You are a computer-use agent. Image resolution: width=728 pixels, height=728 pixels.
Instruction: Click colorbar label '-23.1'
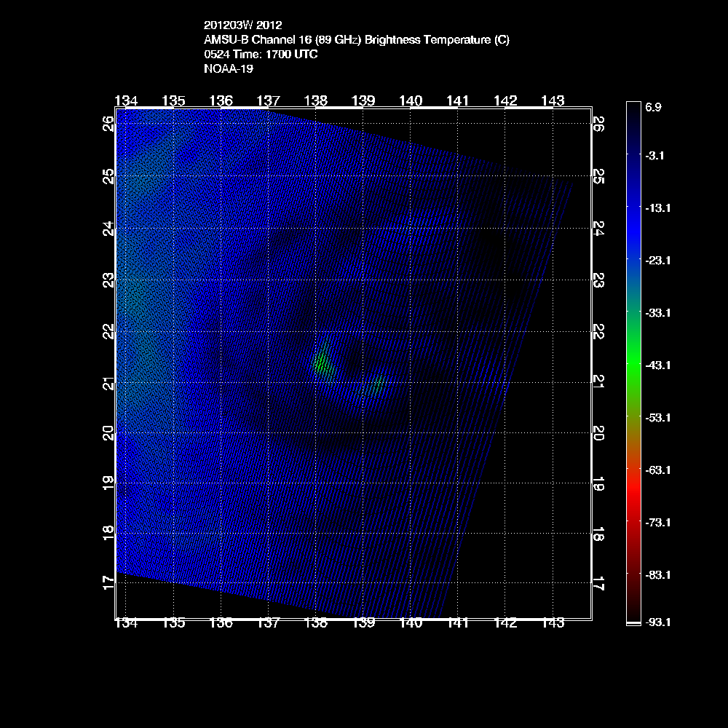coord(658,261)
